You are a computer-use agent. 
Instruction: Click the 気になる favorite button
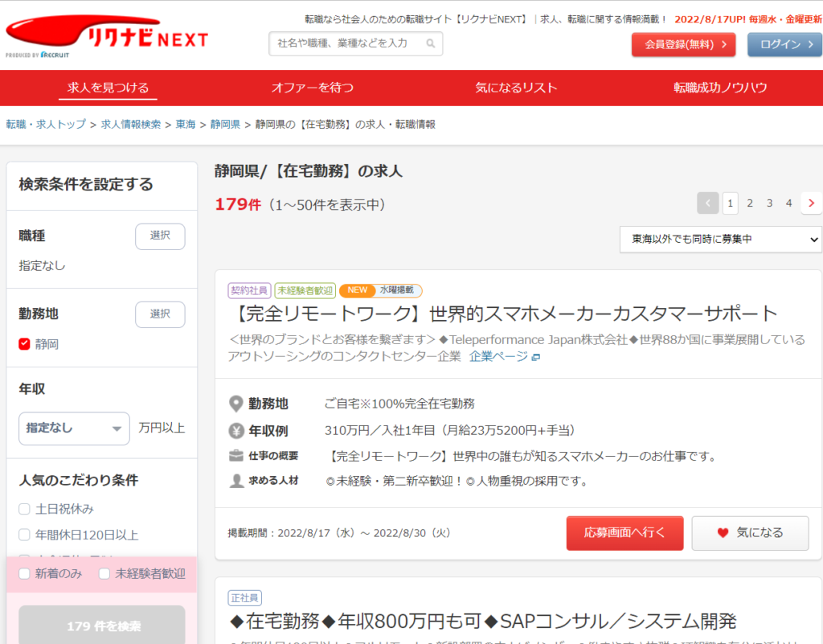pyautogui.click(x=750, y=533)
